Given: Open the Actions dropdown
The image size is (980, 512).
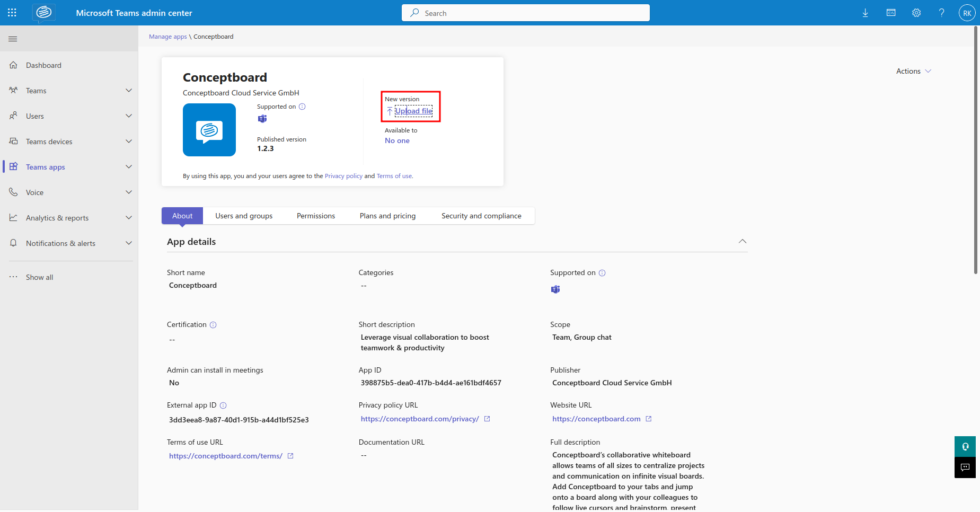Looking at the screenshot, I should point(912,70).
